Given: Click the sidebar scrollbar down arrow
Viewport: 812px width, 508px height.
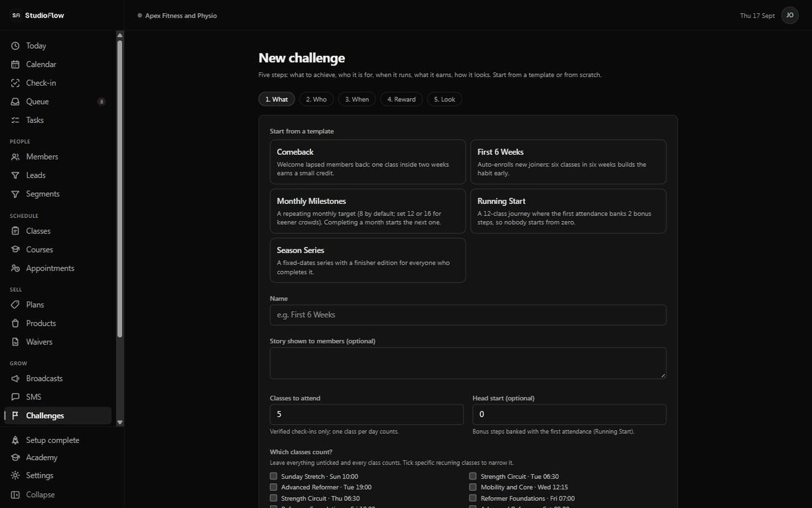Looking at the screenshot, I should pyautogui.click(x=120, y=422).
